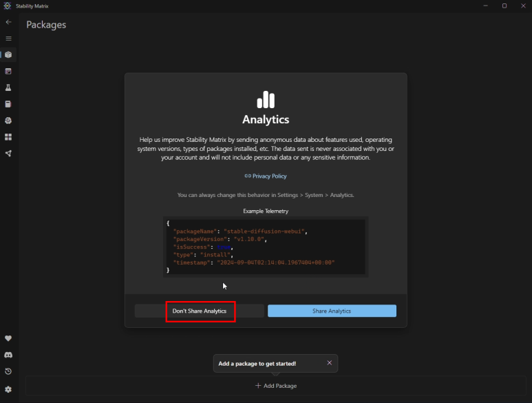Image resolution: width=532 pixels, height=403 pixels.
Task: Click the Packages page heading
Action: point(46,25)
